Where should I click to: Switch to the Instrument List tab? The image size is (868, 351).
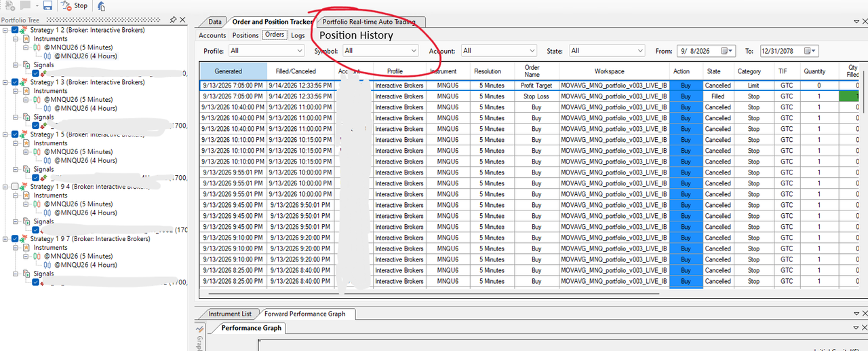pyautogui.click(x=229, y=314)
